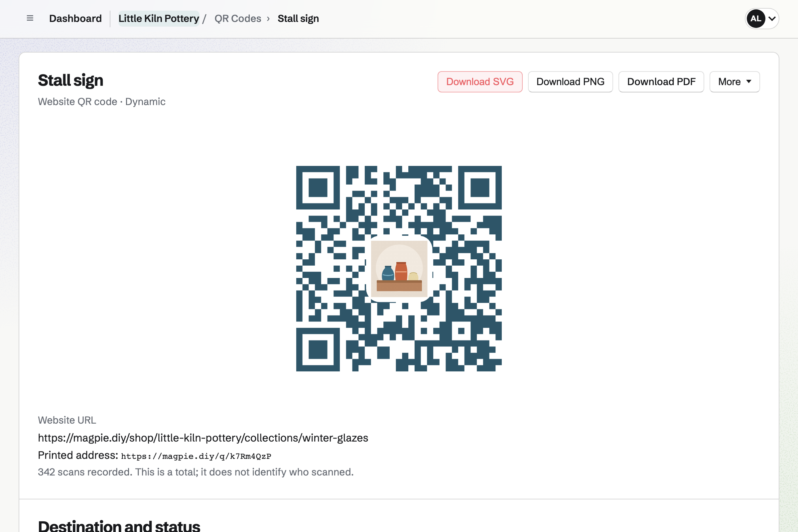The width and height of the screenshot is (798, 532).
Task: Click Website QR code · Dynamic subtitle
Action: [x=102, y=101]
